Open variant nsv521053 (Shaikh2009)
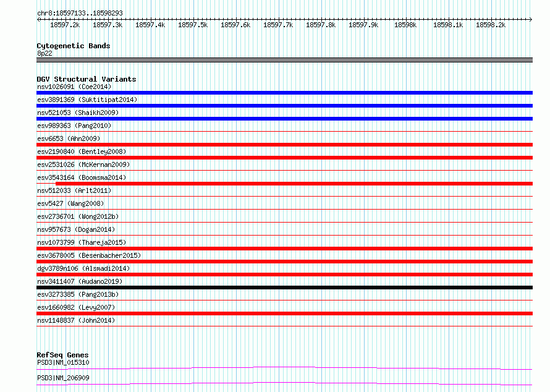The image size is (550, 392). click(x=78, y=113)
